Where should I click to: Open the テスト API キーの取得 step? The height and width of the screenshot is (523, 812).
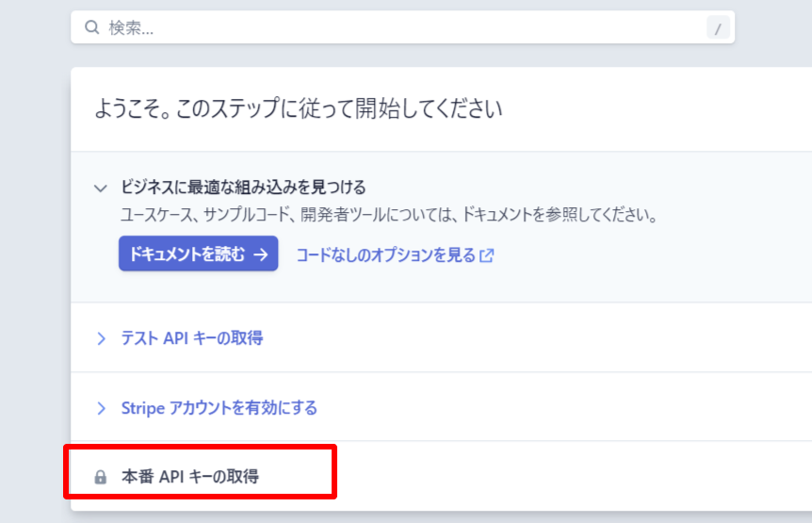coord(191,338)
